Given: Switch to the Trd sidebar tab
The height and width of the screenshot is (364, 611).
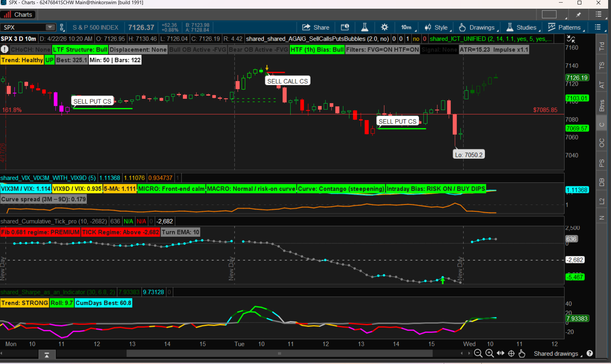Looking at the screenshot, I should click(602, 46).
